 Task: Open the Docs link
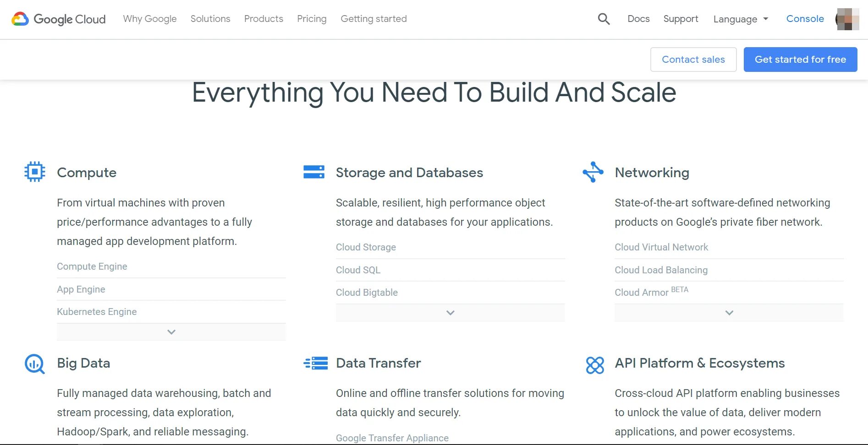click(x=638, y=19)
